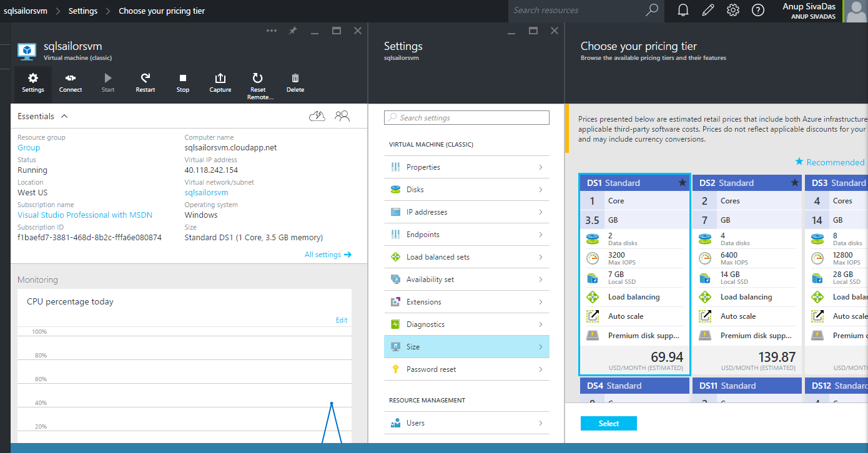Choose the DS2 Standard pricing tier

pos(747,275)
